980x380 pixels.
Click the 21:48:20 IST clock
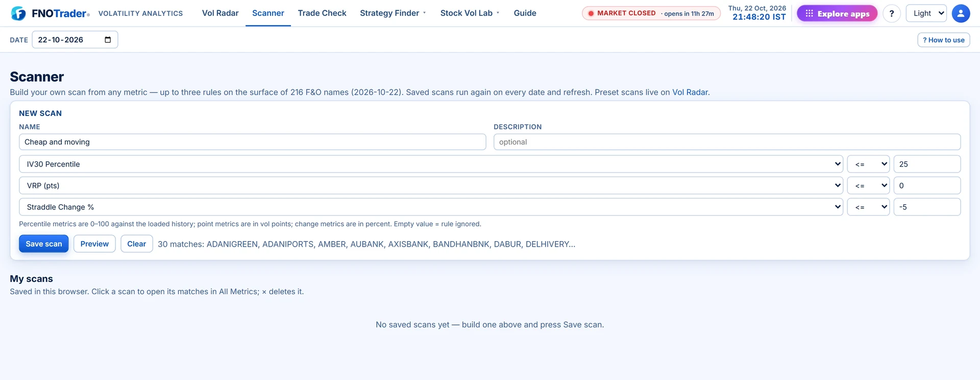[x=759, y=17]
